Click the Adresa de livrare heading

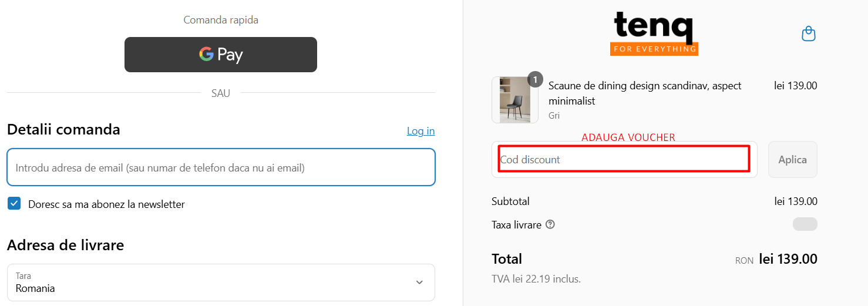pos(65,245)
